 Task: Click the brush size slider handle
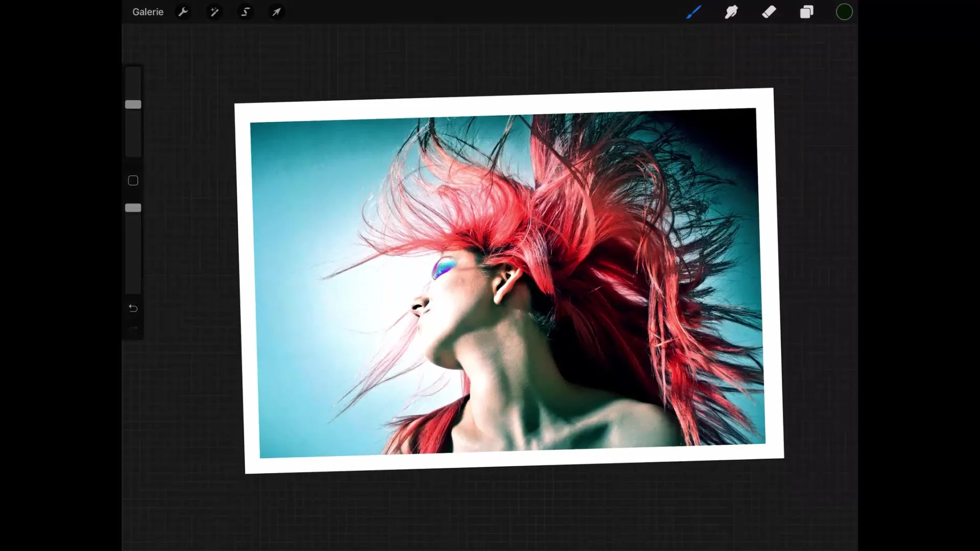click(133, 105)
